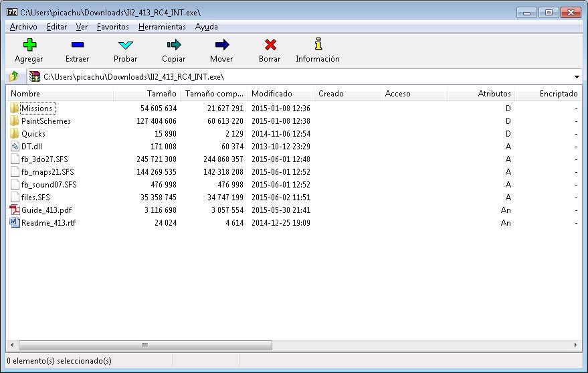Click the horizontal scrollbar thumb
This screenshot has width=588, height=373.
coord(145,345)
